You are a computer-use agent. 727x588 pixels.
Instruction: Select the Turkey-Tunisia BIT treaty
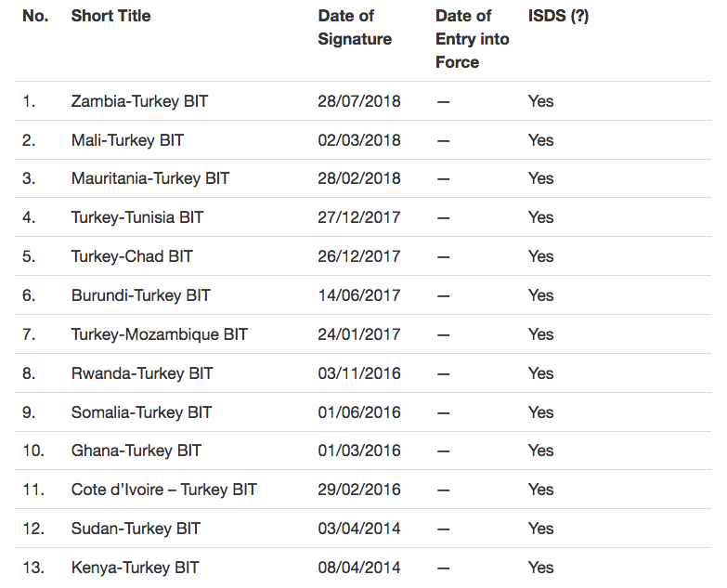[136, 217]
